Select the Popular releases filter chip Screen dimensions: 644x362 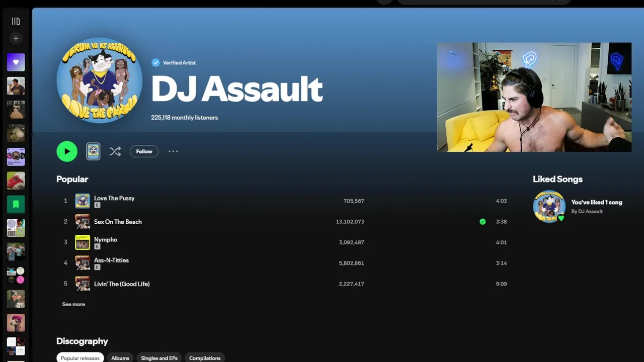coord(80,358)
